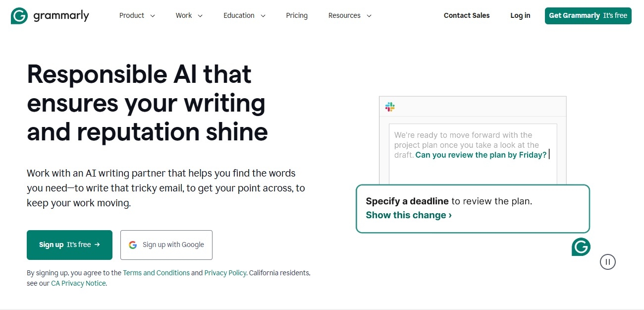This screenshot has width=644, height=310.
Task: Expand the Work dropdown
Action: [189, 15]
